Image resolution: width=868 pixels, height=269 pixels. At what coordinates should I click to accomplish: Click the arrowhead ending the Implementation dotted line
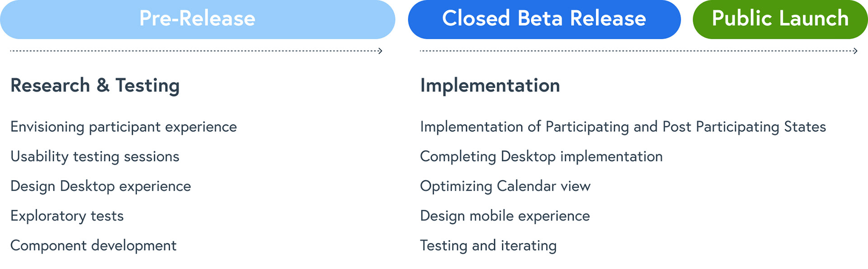pyautogui.click(x=855, y=51)
